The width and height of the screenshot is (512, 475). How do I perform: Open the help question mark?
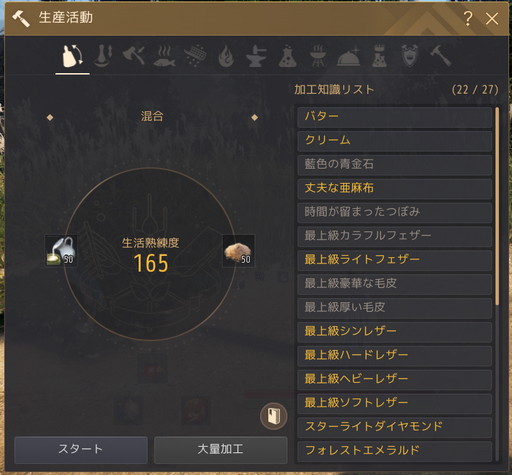click(x=468, y=18)
